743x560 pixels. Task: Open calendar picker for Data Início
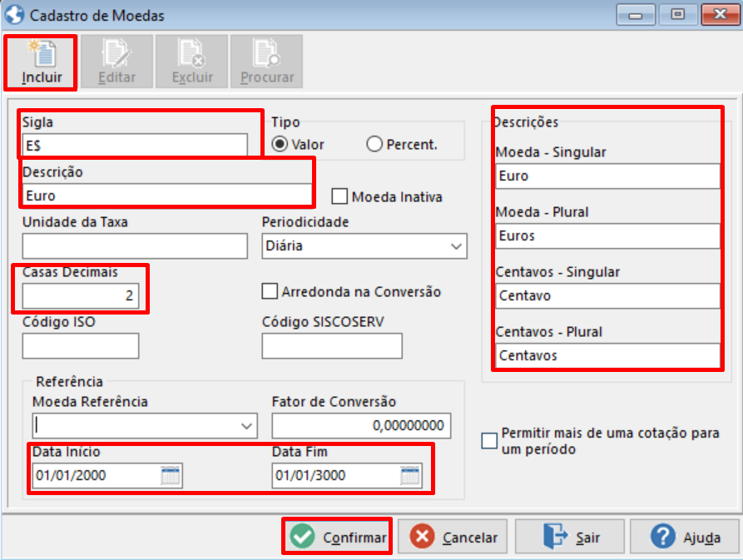point(170,475)
